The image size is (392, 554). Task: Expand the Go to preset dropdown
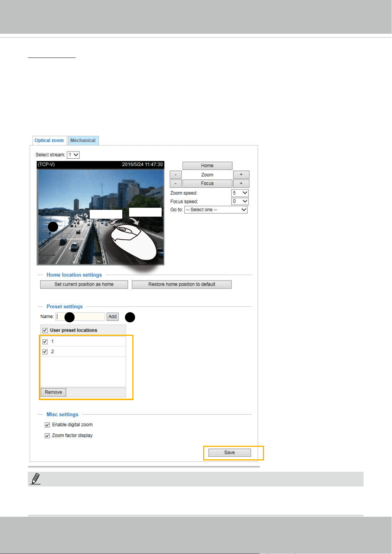click(x=216, y=210)
